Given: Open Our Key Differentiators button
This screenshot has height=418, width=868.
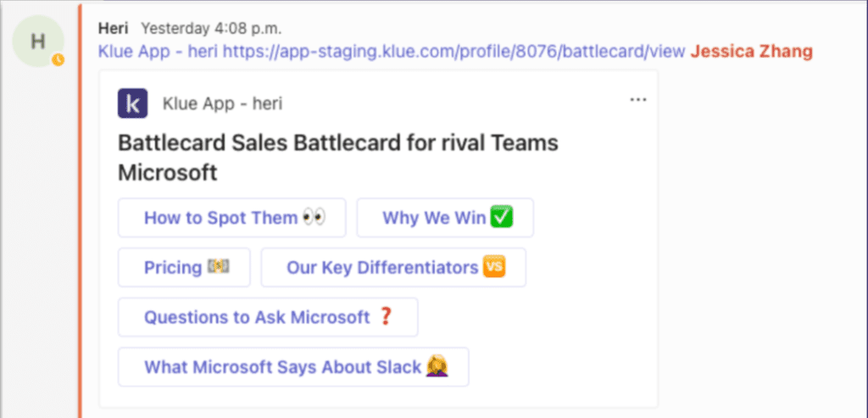Looking at the screenshot, I should tap(393, 267).
